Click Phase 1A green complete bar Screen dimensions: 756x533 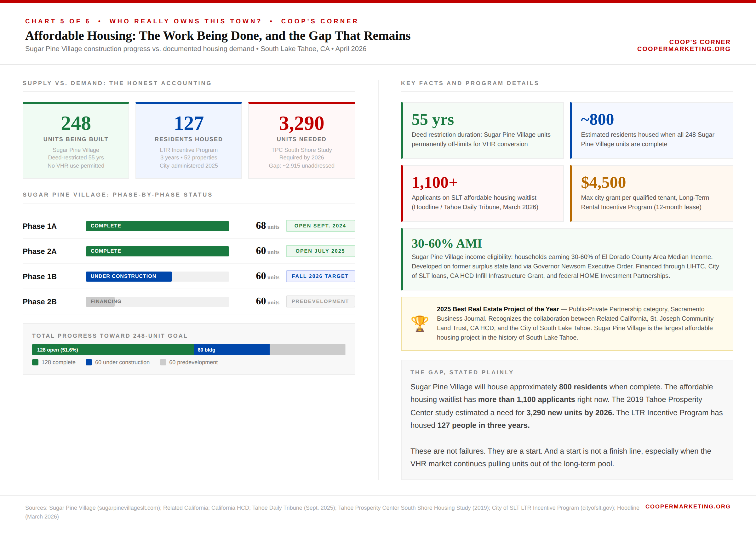point(157,226)
